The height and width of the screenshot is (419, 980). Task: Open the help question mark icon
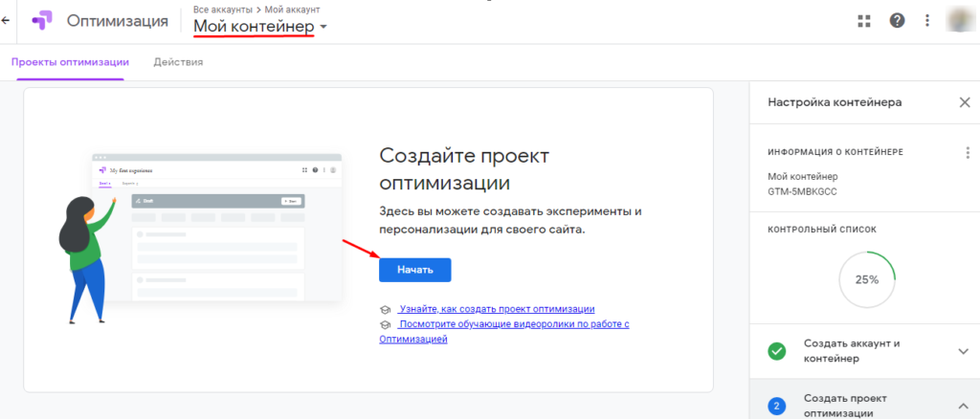897,21
